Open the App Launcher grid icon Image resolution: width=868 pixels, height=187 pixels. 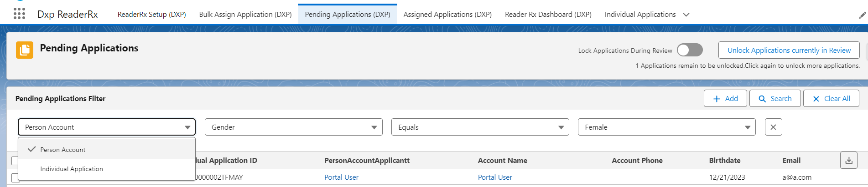point(19,14)
